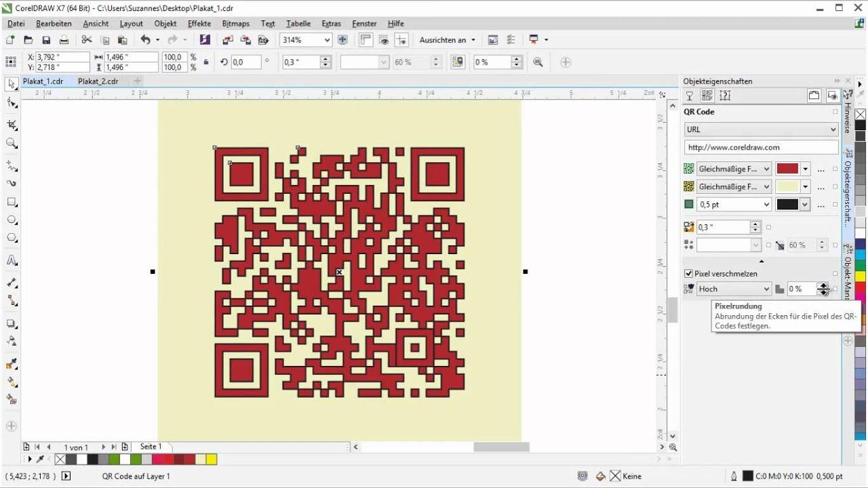Toggle the scroll mode button in Objekteigenschaften
Screen dimensions: 868x488
tap(814, 96)
